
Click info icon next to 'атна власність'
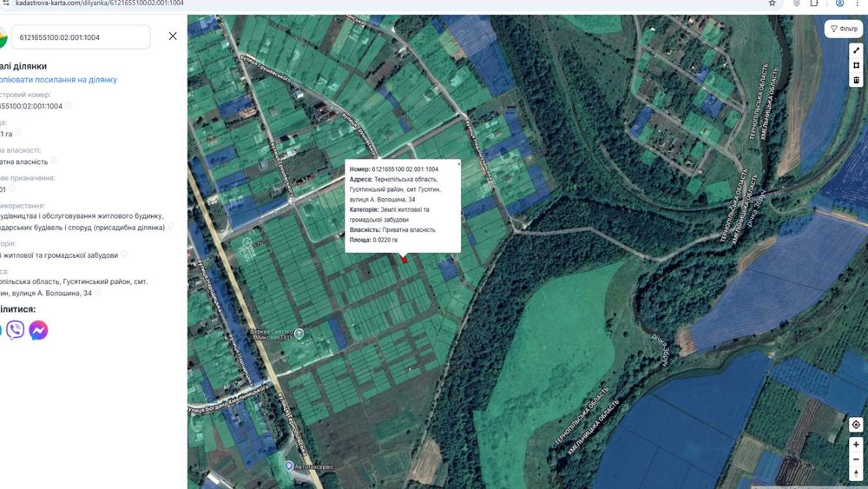54,161
